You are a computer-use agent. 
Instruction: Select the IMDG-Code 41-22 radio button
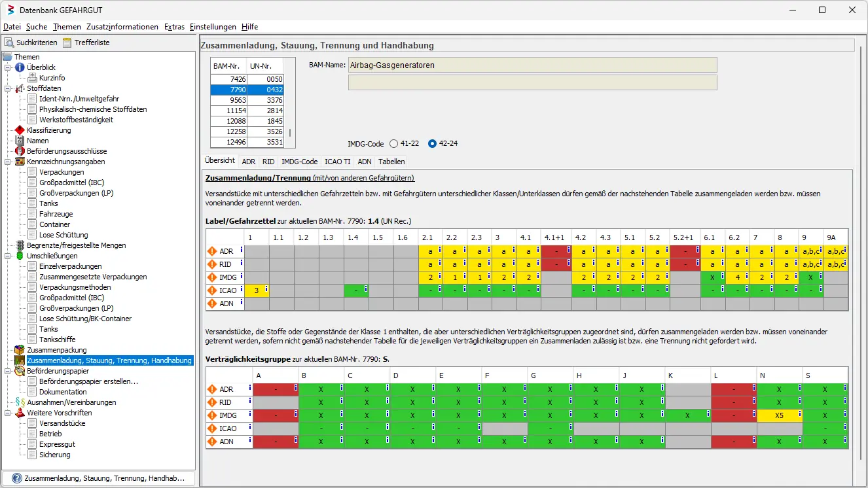tap(393, 143)
